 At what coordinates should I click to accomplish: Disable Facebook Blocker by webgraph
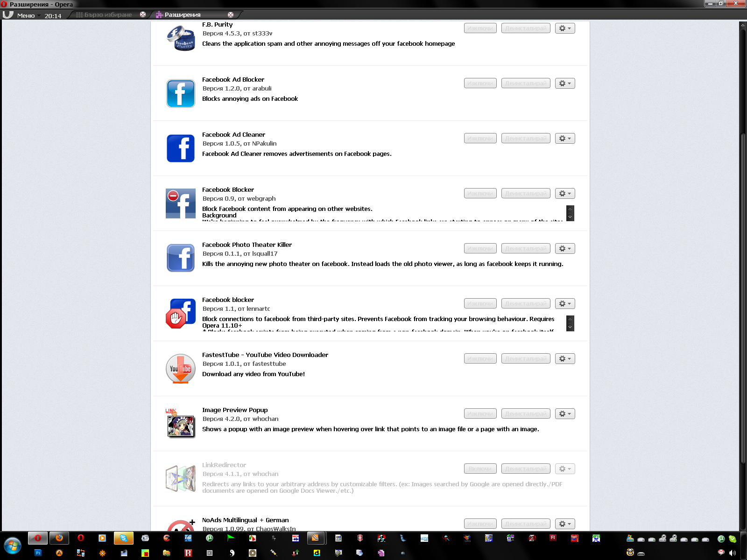coord(480,194)
